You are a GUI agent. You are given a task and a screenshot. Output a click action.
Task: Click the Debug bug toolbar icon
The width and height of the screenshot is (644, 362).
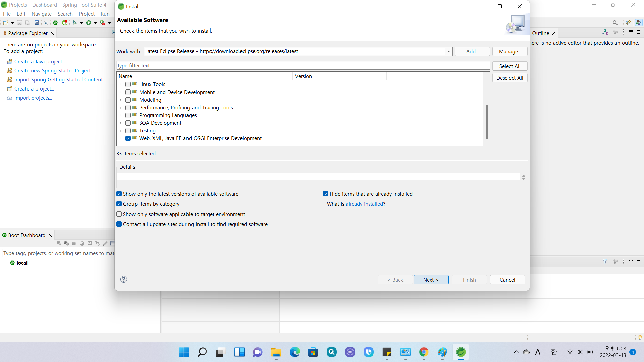(75, 23)
